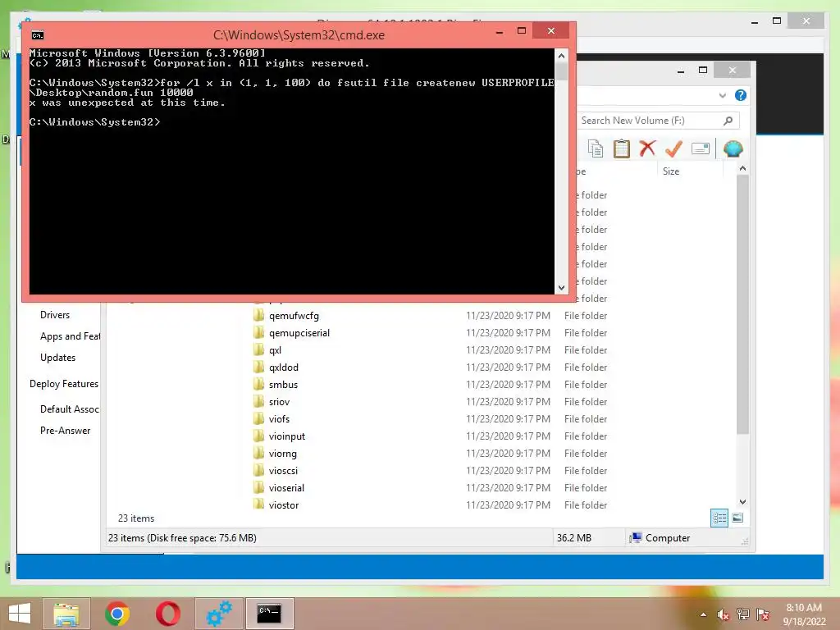Viewport: 840px width, 630px height.
Task: Open the blue gears taskbar app
Action: tap(219, 614)
